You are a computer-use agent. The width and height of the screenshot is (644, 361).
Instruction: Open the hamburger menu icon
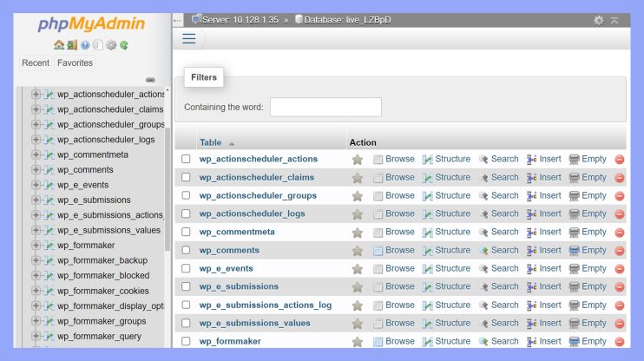pos(189,38)
